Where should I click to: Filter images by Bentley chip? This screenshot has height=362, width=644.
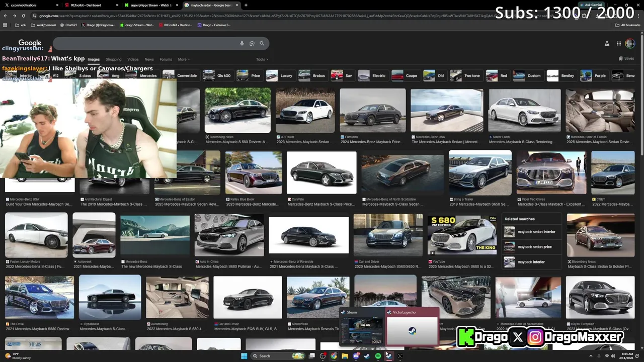pyautogui.click(x=561, y=75)
